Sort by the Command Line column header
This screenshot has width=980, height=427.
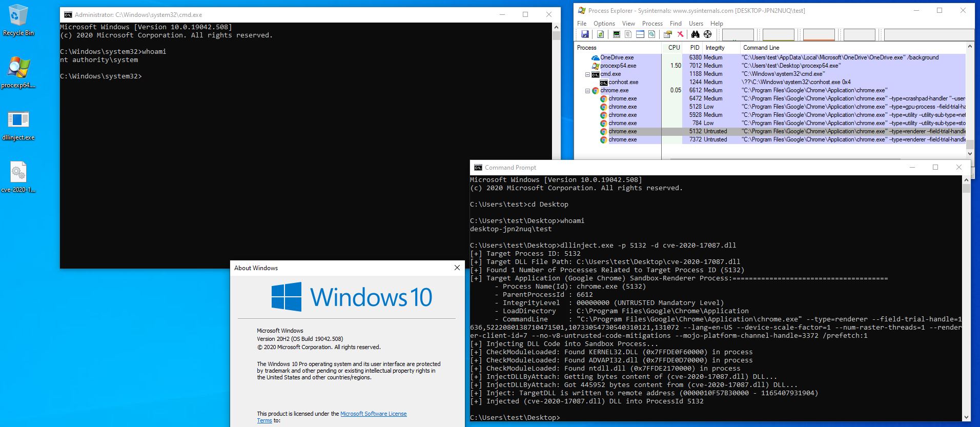tap(853, 48)
